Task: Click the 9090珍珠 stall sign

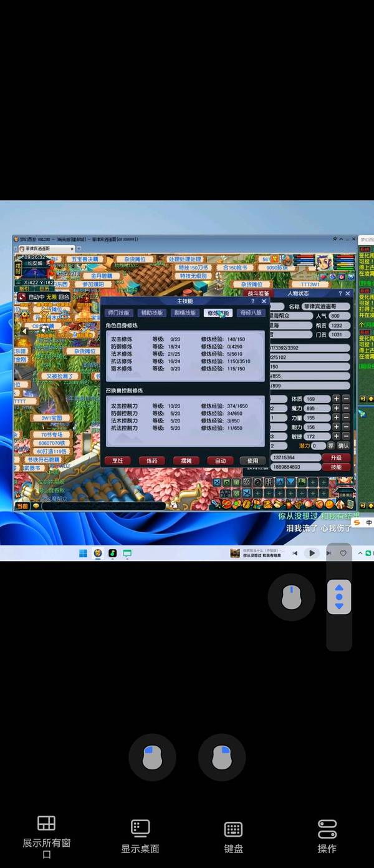Action: (277, 268)
